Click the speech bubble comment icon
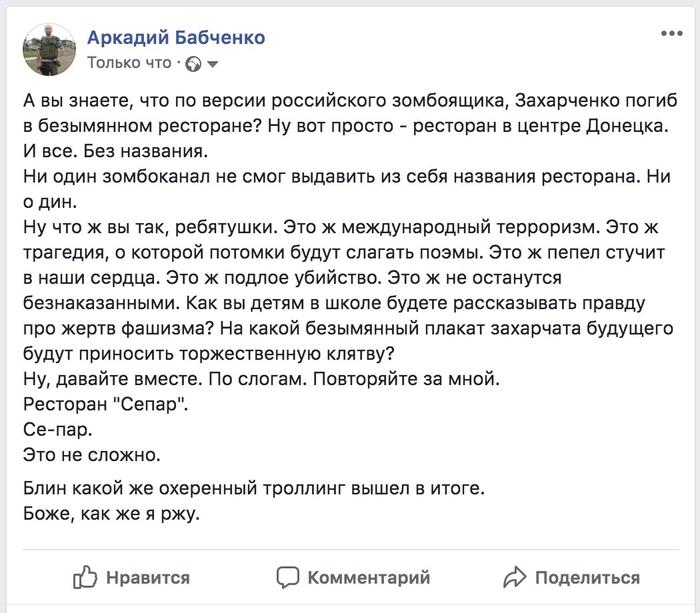Image resolution: width=700 pixels, height=613 pixels. coord(288,577)
